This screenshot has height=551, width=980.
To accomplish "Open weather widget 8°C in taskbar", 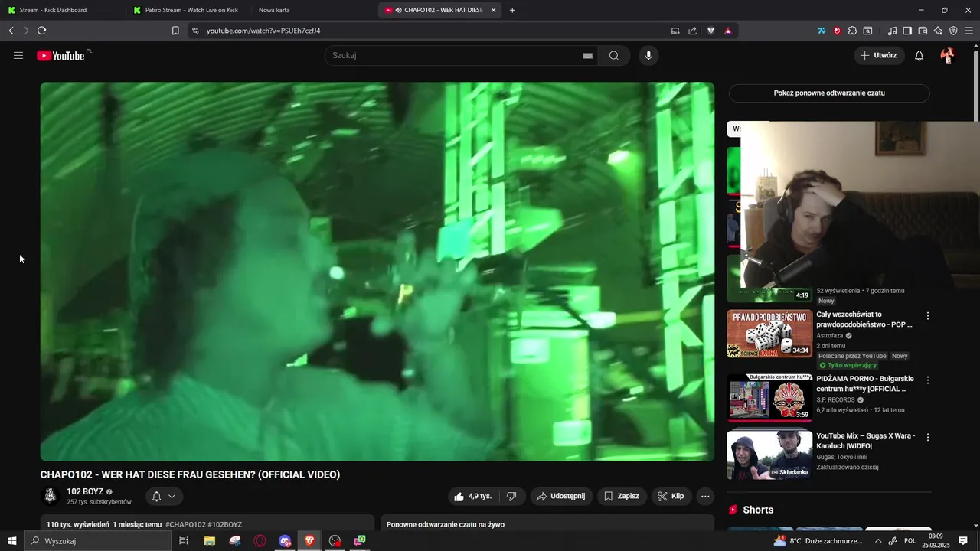I will coord(818,541).
